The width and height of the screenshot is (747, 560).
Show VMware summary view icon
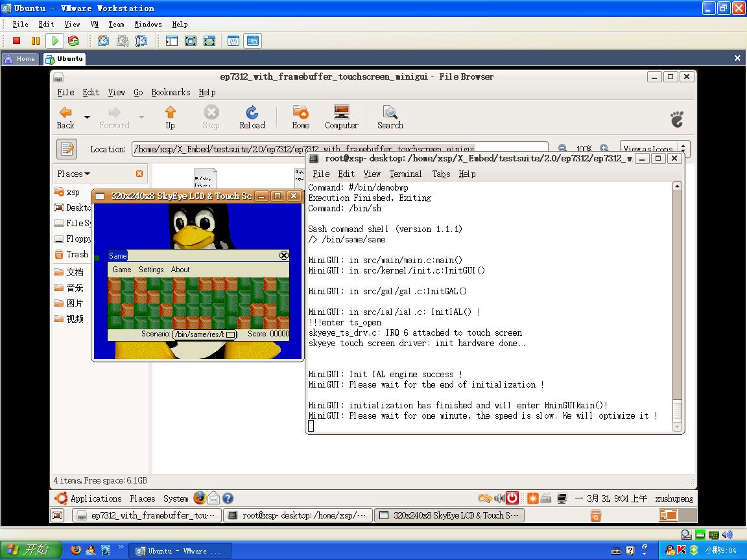click(233, 41)
